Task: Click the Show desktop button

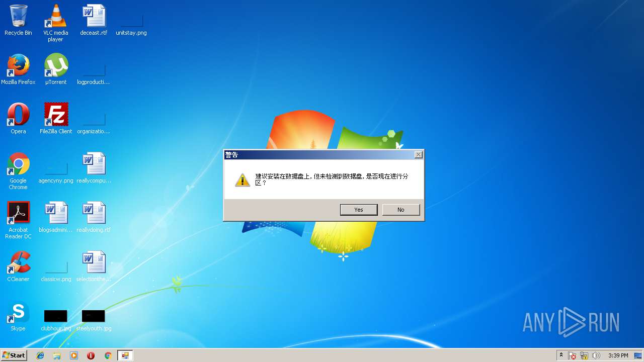Action: (638, 355)
